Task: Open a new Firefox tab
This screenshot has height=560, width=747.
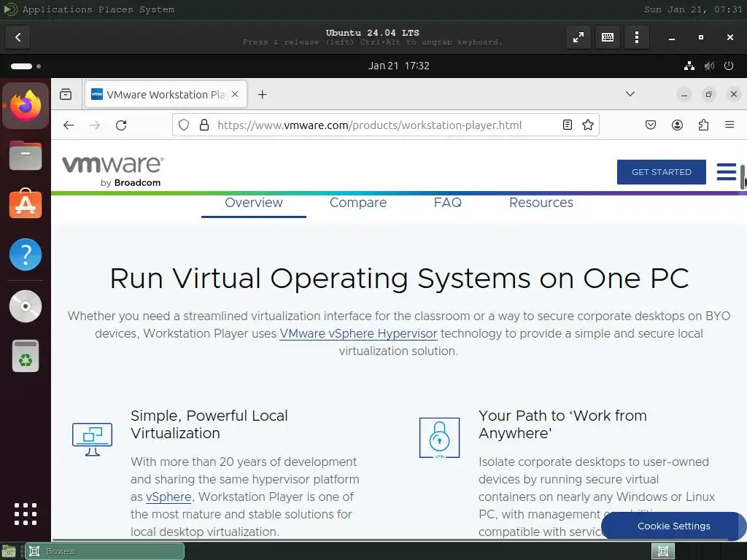Action: coord(262,94)
